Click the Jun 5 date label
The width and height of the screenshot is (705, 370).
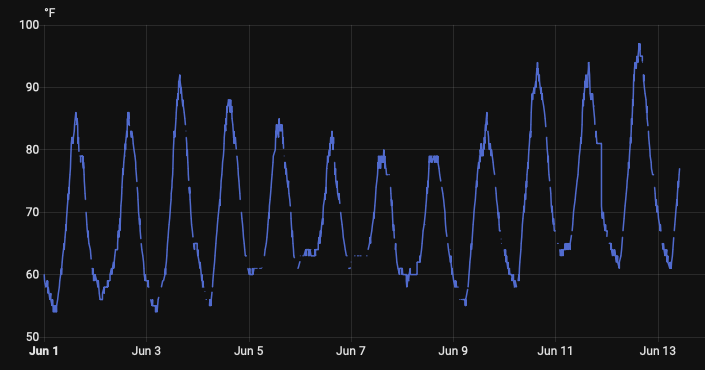tap(249, 351)
